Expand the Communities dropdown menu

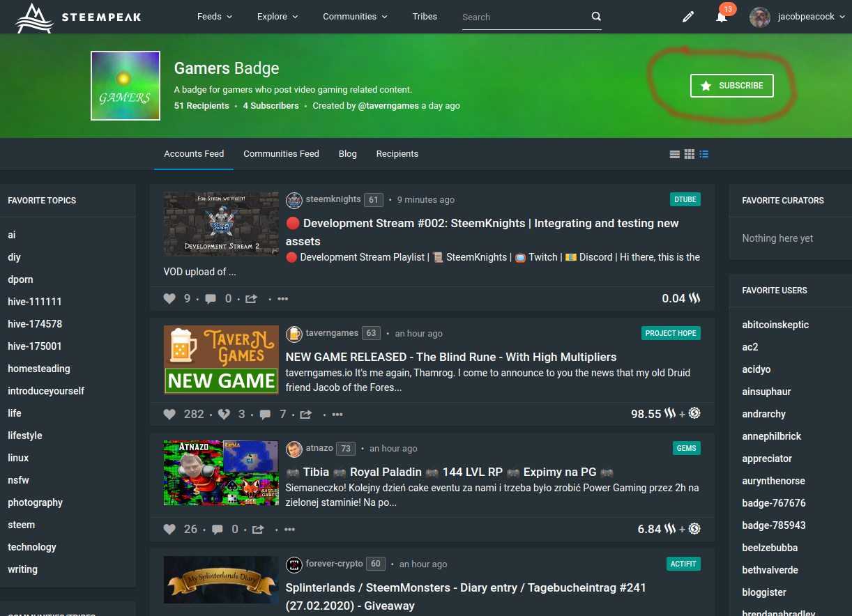coord(356,17)
